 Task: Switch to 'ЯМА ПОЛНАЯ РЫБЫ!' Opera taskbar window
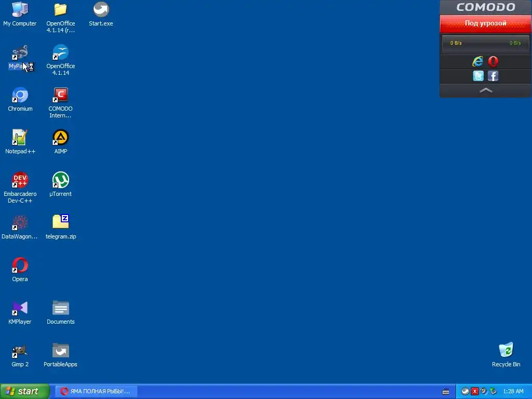tap(96, 391)
